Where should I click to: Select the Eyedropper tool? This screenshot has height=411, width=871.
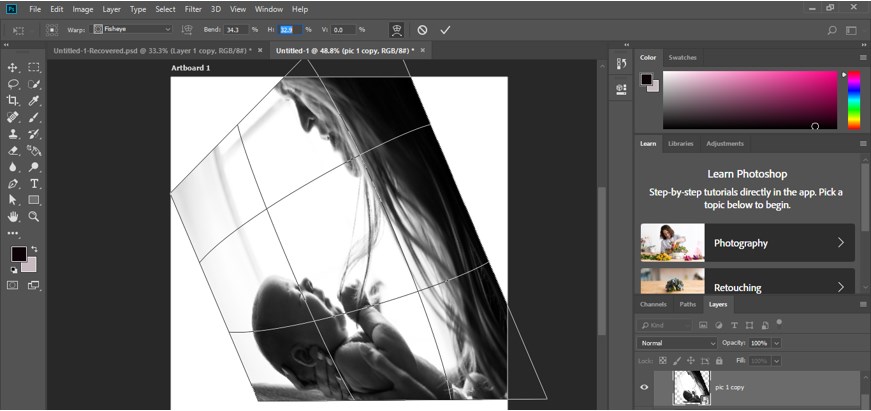pos(34,101)
